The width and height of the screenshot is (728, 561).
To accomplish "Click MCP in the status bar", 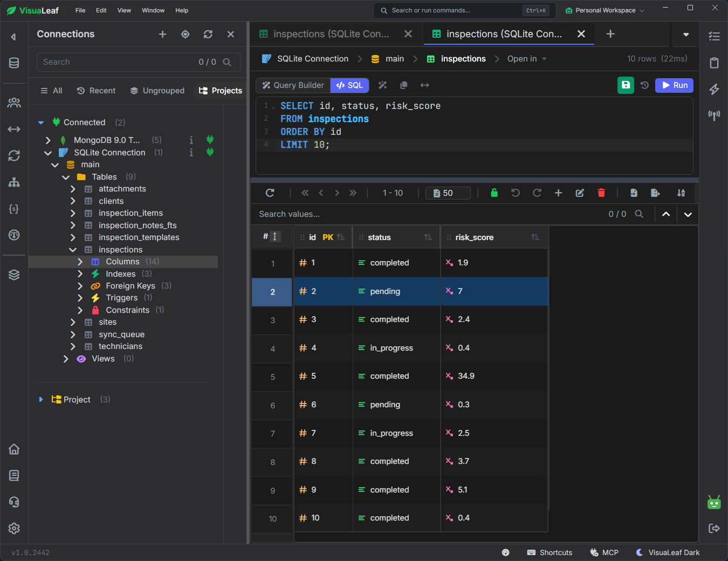I will pos(604,553).
